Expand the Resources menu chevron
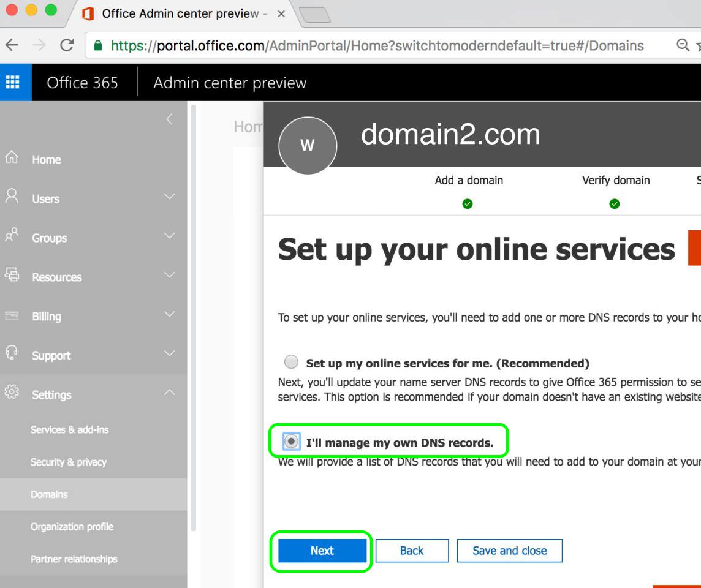This screenshot has width=701, height=588. click(170, 275)
